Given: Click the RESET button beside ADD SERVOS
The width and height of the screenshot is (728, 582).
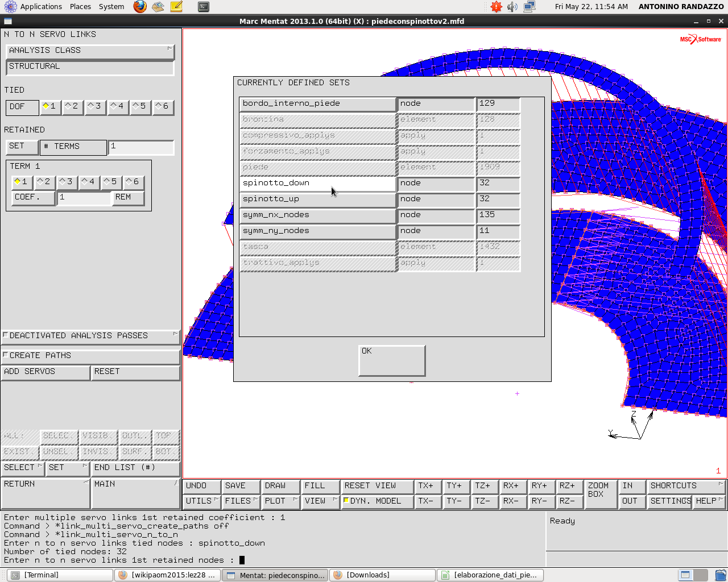Looking at the screenshot, I should pyautogui.click(x=135, y=372).
